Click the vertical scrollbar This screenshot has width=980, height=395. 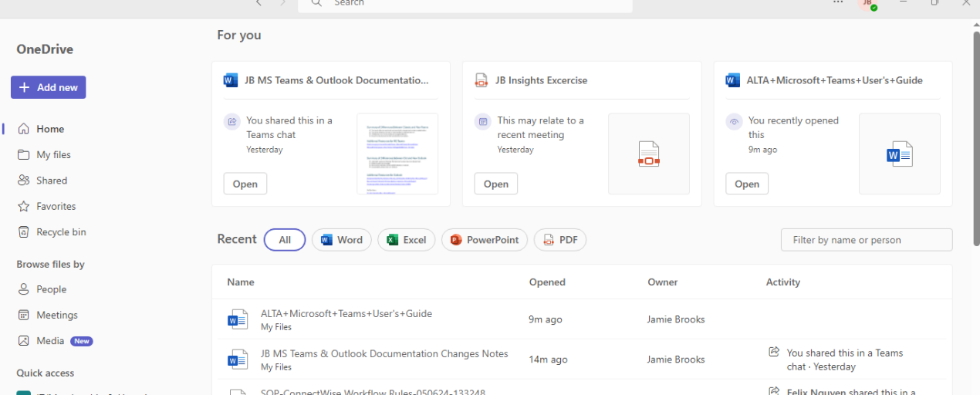(976, 137)
